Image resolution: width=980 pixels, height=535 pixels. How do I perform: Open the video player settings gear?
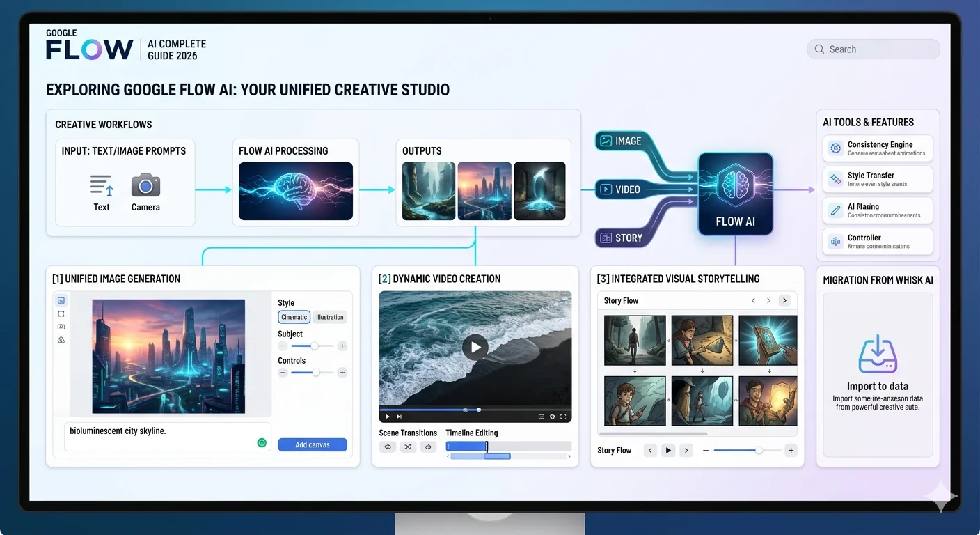[x=553, y=417]
